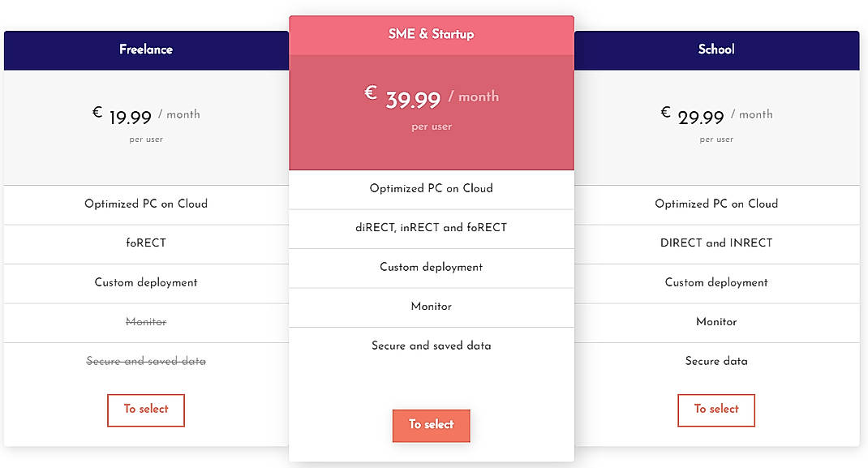Viewport: 868px width, 468px height.
Task: Click per user under the School price
Action: tap(716, 139)
